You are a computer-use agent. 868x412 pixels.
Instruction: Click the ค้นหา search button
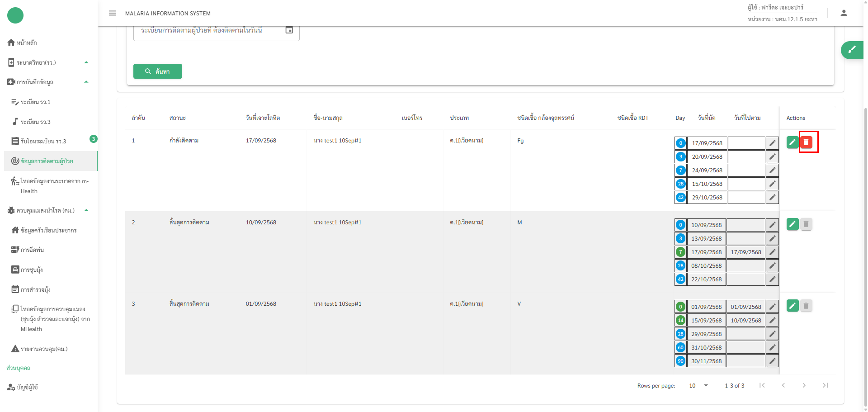[x=157, y=71]
